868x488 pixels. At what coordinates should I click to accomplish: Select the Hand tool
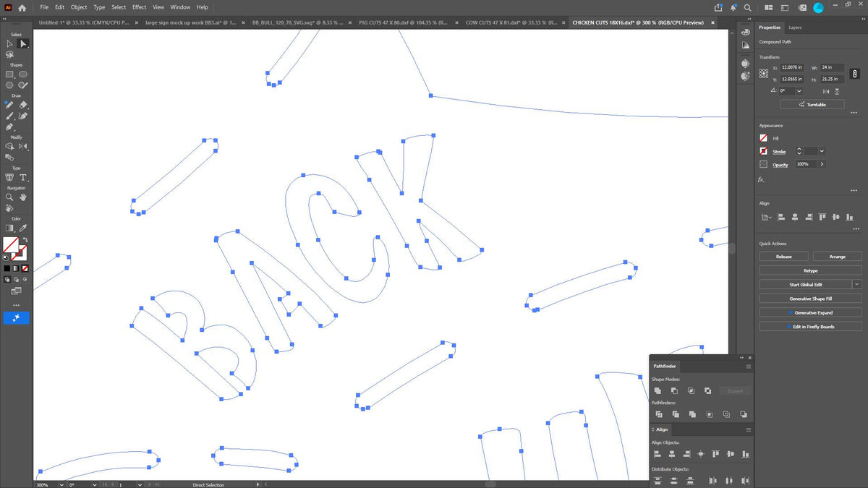pyautogui.click(x=23, y=197)
